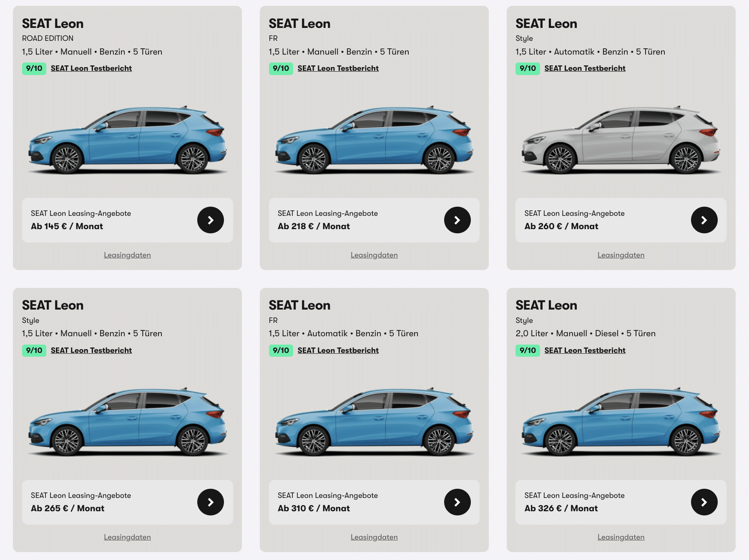Open the 326 € Diesel offer arrow
Image resolution: width=749 pixels, height=560 pixels.
coord(704,502)
